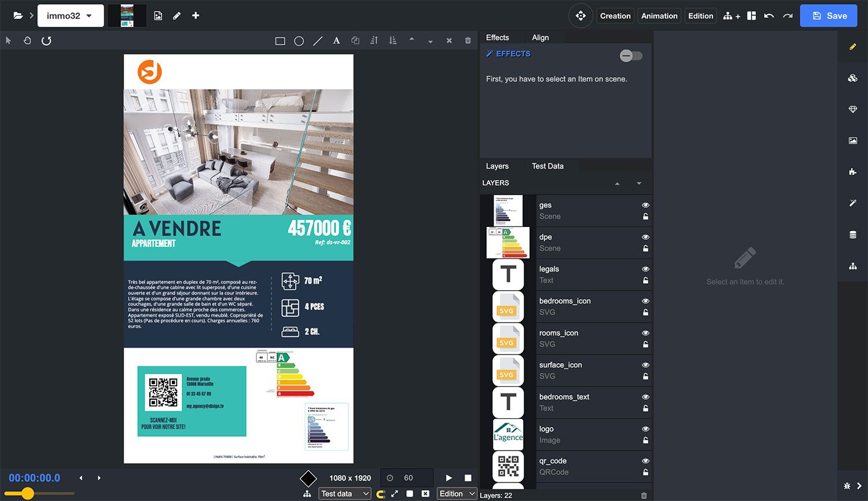The width and height of the screenshot is (868, 501).
Task: Open the Test data dropdown
Action: [345, 493]
